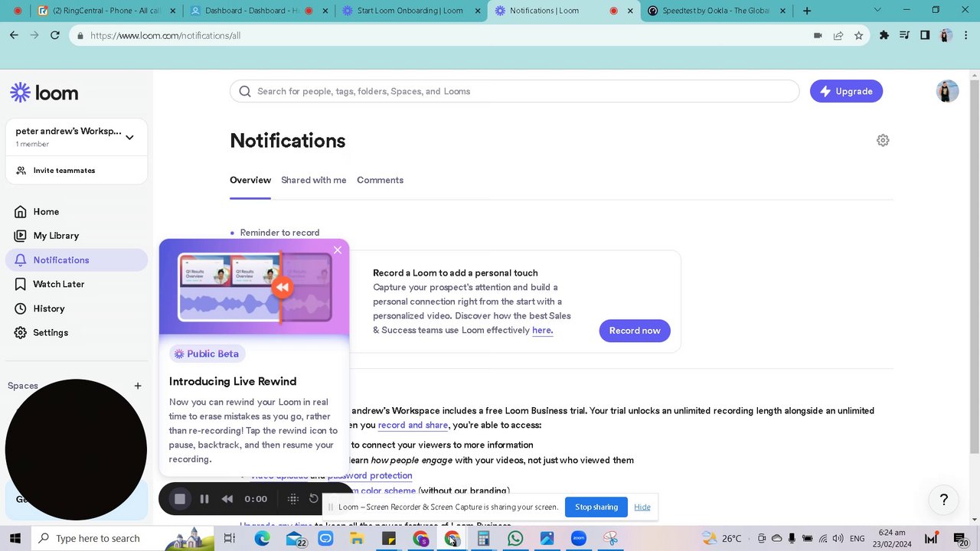The height and width of the screenshot is (551, 980).
Task: Click the grid drag handle in recording bar
Action: click(292, 499)
